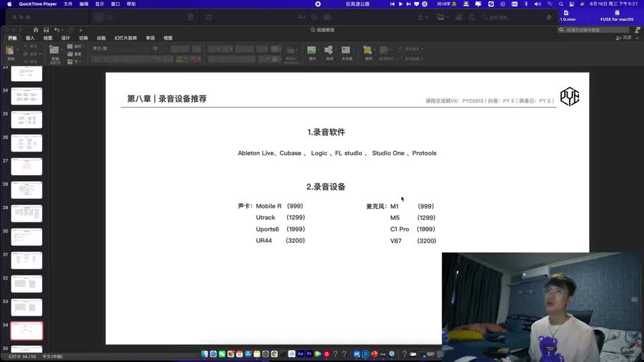
Task: Click the menu bar next track button
Action: [x=409, y=4]
